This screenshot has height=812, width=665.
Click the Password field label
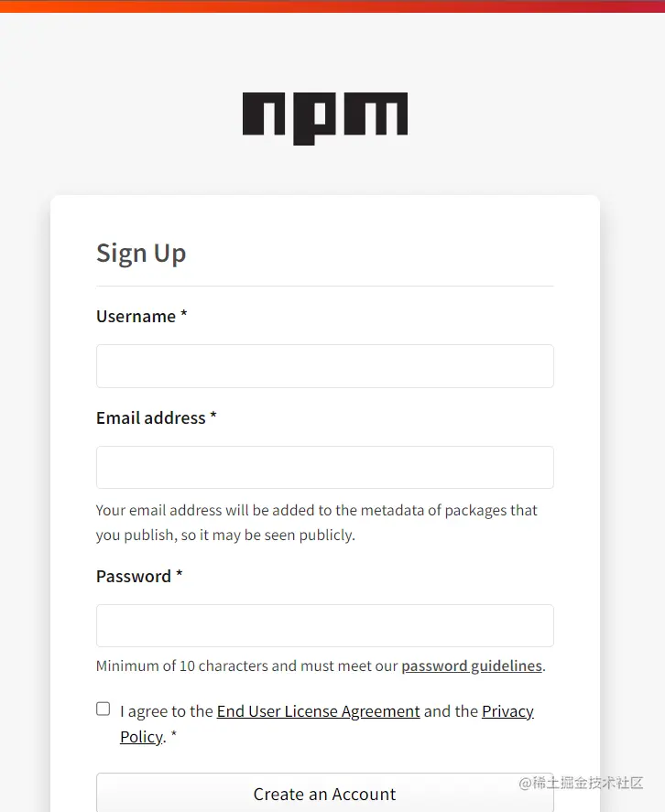[134, 577]
